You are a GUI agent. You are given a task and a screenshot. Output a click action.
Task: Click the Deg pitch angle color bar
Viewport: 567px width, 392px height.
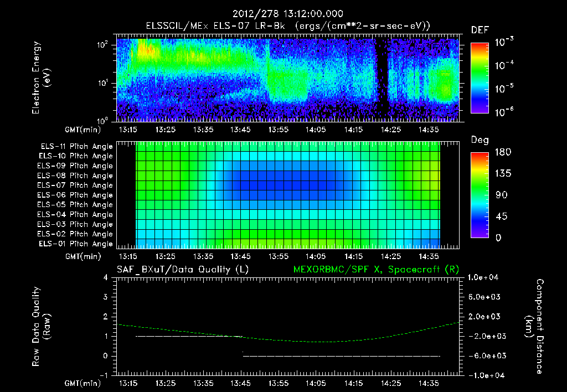[480, 195]
